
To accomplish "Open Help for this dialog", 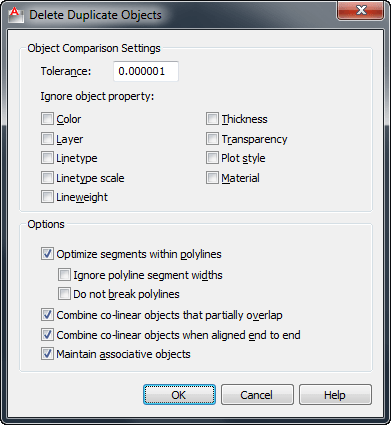I will pyautogui.click(x=335, y=395).
